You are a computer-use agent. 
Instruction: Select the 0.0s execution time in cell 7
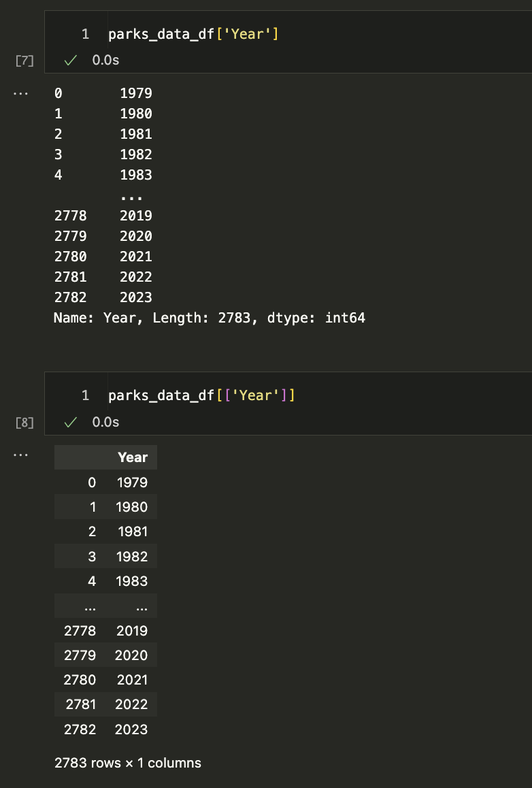pyautogui.click(x=105, y=61)
